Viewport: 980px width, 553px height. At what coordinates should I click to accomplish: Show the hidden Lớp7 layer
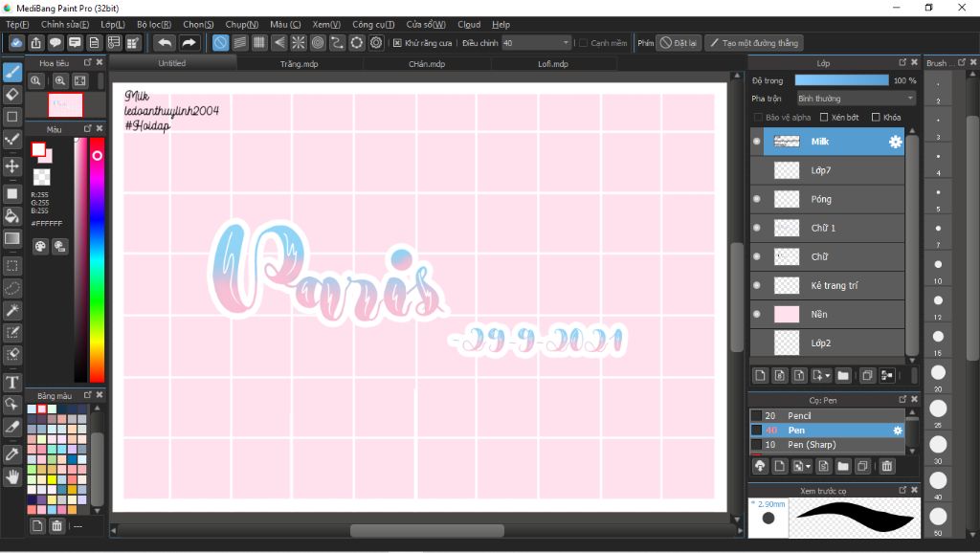tap(757, 170)
